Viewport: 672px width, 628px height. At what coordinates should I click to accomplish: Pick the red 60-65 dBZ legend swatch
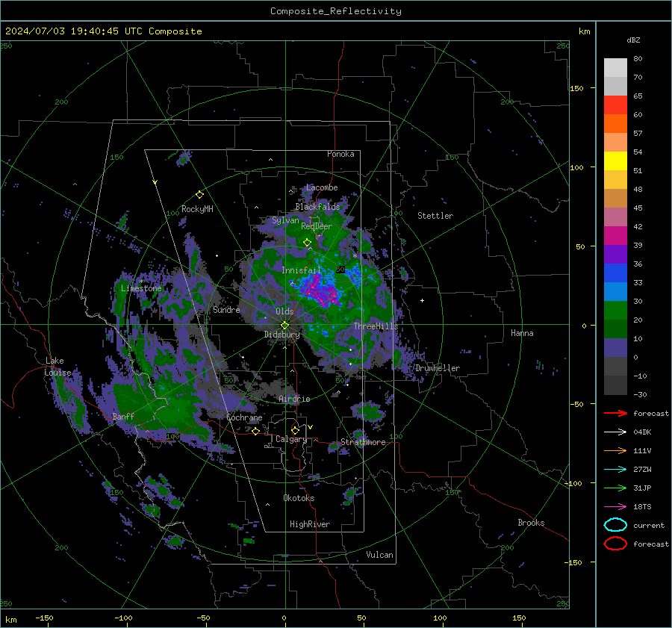click(615, 105)
